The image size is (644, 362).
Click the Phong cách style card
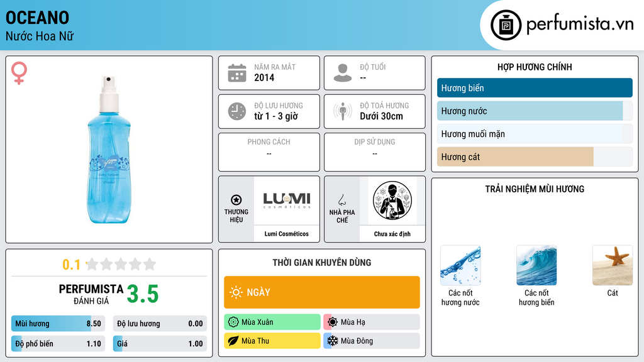pos(269,152)
